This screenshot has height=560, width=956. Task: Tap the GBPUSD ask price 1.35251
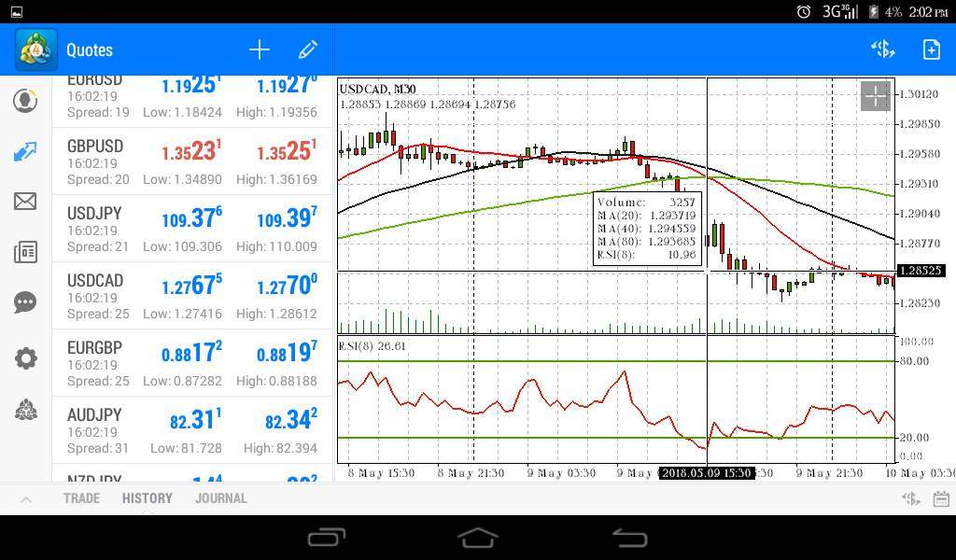point(287,150)
